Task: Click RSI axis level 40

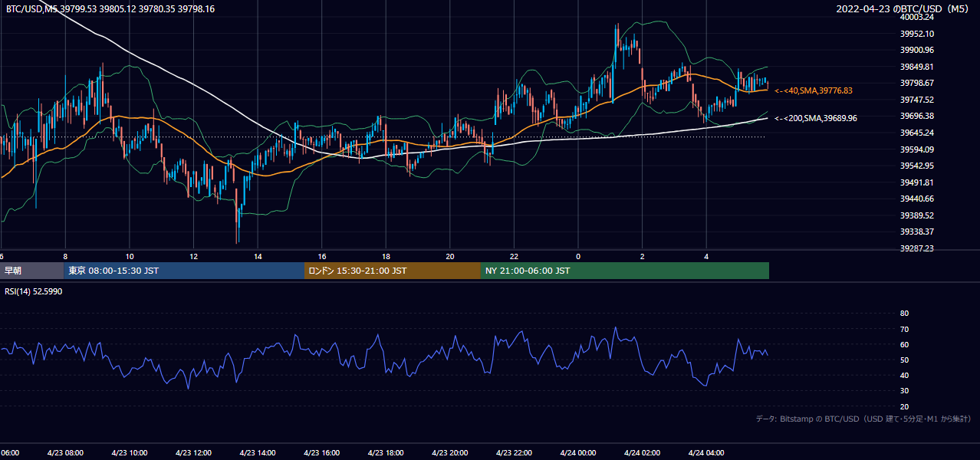Action: (x=904, y=375)
